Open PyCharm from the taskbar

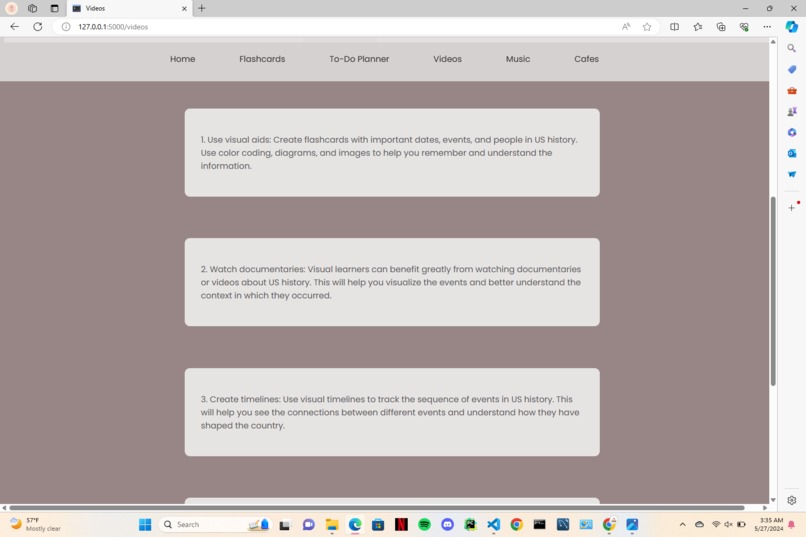point(470,524)
